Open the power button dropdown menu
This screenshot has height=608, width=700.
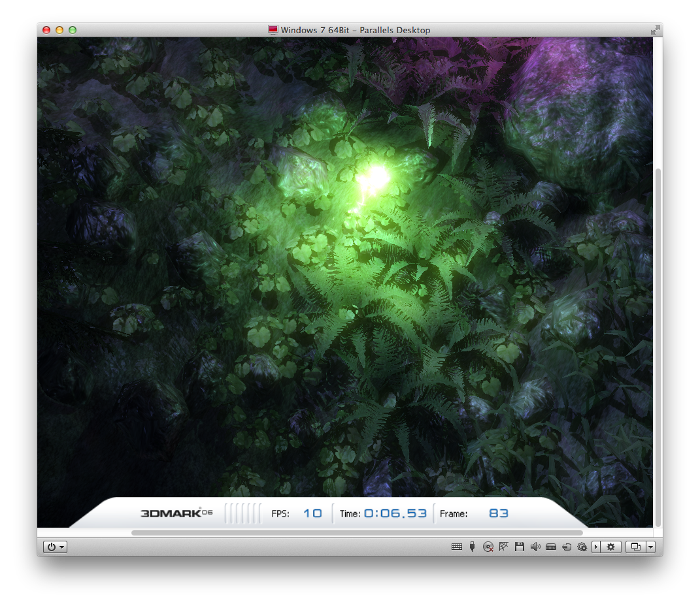tap(55, 547)
